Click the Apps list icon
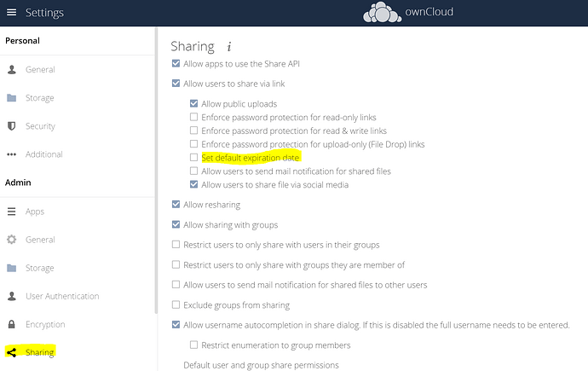588x371 pixels. pyautogui.click(x=12, y=212)
